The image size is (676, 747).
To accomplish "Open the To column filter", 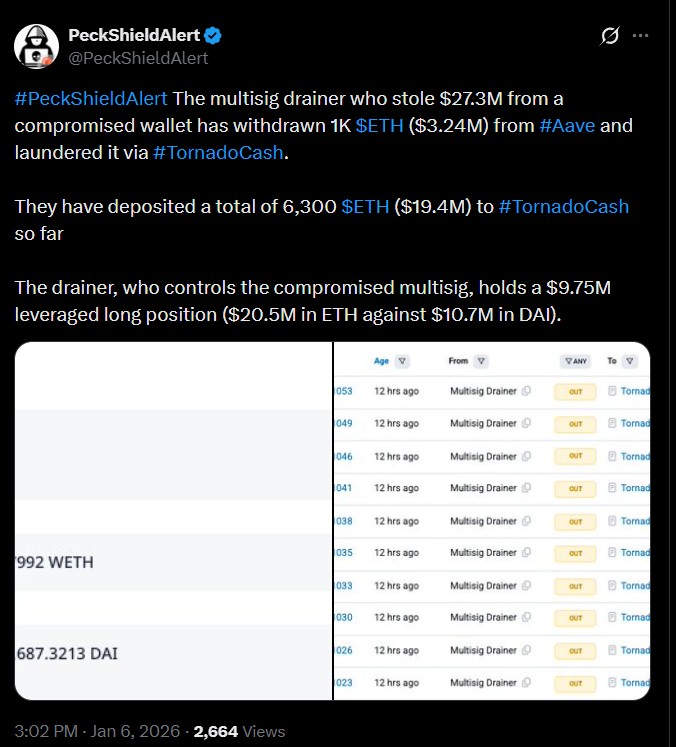I will point(628,361).
